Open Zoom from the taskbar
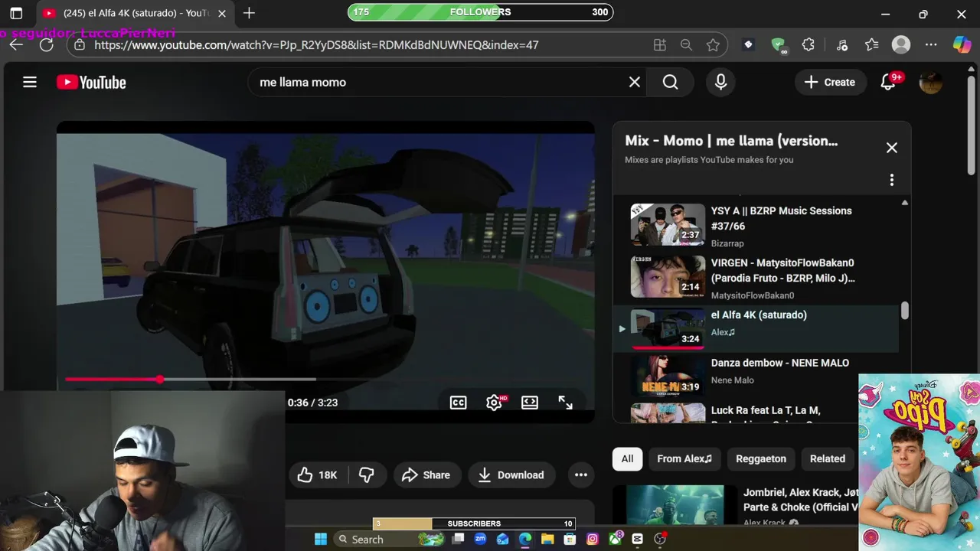This screenshot has width=980, height=551. click(x=480, y=539)
